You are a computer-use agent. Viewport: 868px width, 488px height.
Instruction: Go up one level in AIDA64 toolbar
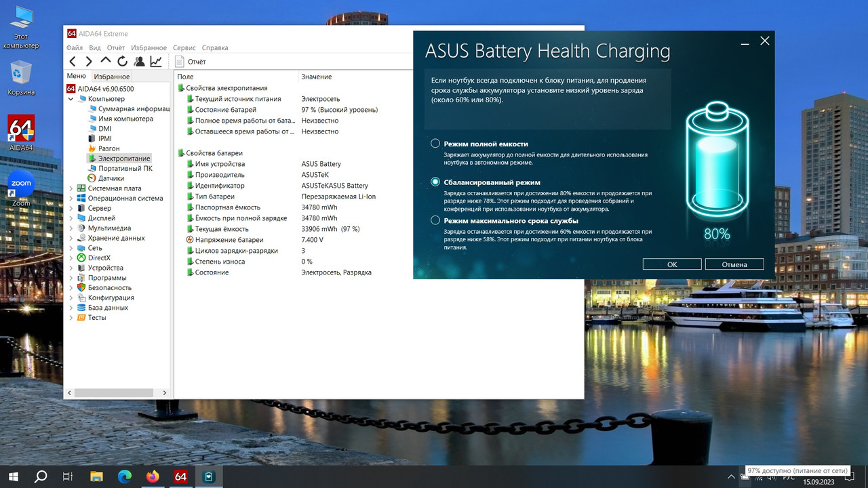point(106,62)
